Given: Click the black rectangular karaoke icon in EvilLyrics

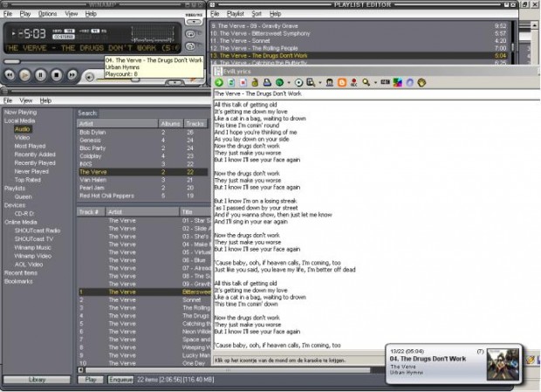Looking at the screenshot, I should point(385,82).
